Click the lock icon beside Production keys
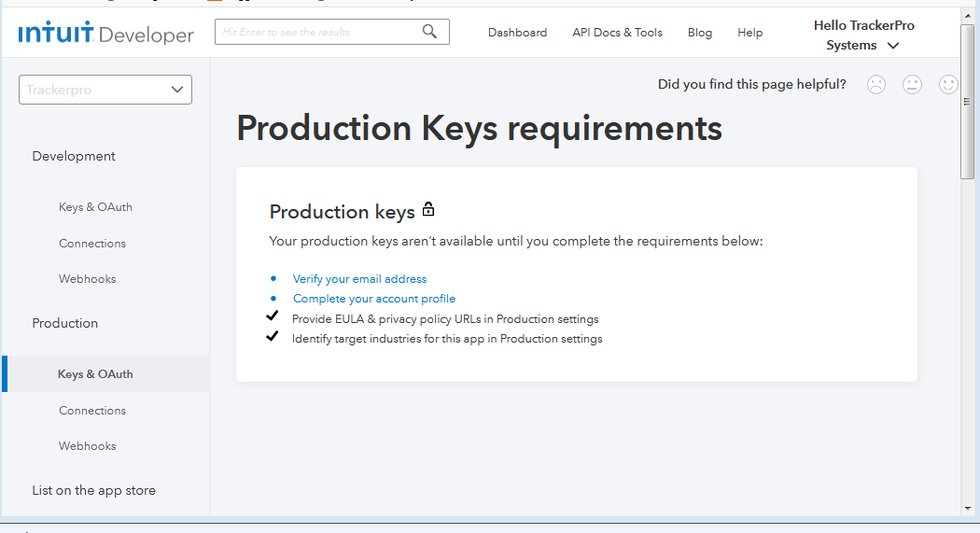 point(428,208)
